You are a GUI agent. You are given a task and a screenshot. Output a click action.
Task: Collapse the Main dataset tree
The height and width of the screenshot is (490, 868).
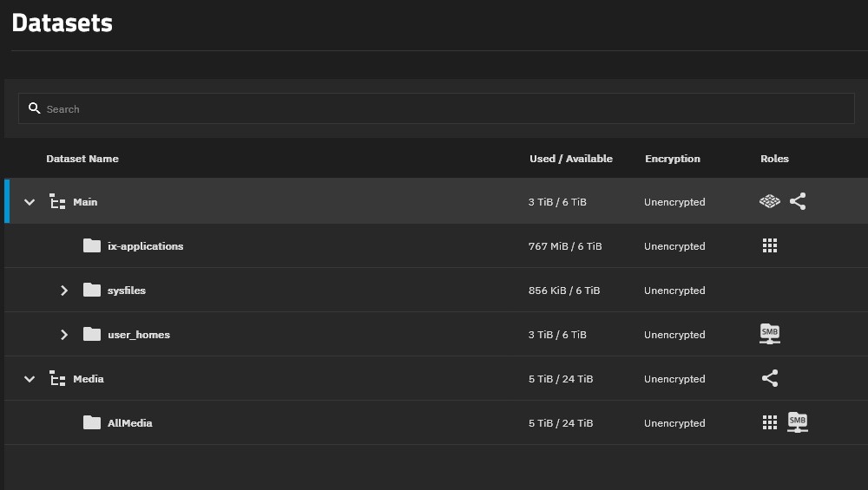coord(30,202)
